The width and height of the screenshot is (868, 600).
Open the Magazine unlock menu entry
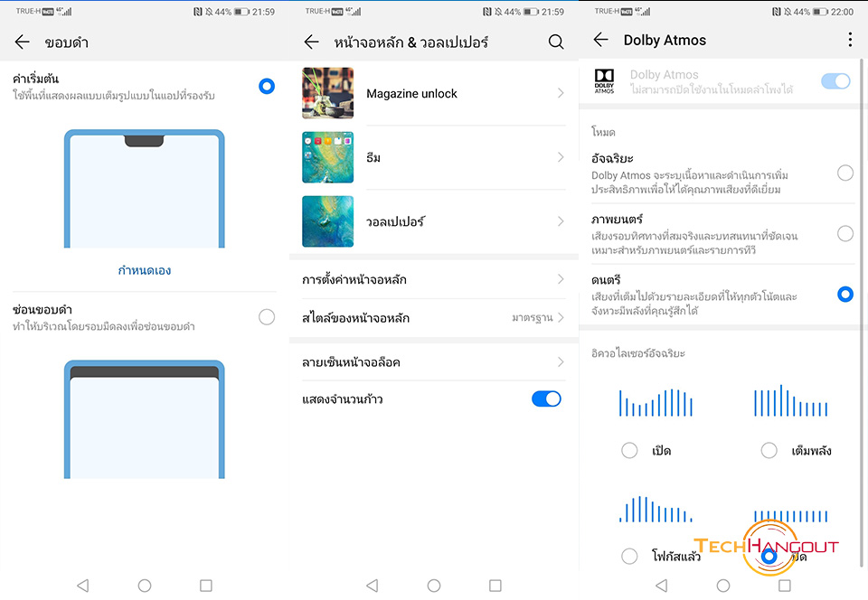pyautogui.click(x=434, y=93)
